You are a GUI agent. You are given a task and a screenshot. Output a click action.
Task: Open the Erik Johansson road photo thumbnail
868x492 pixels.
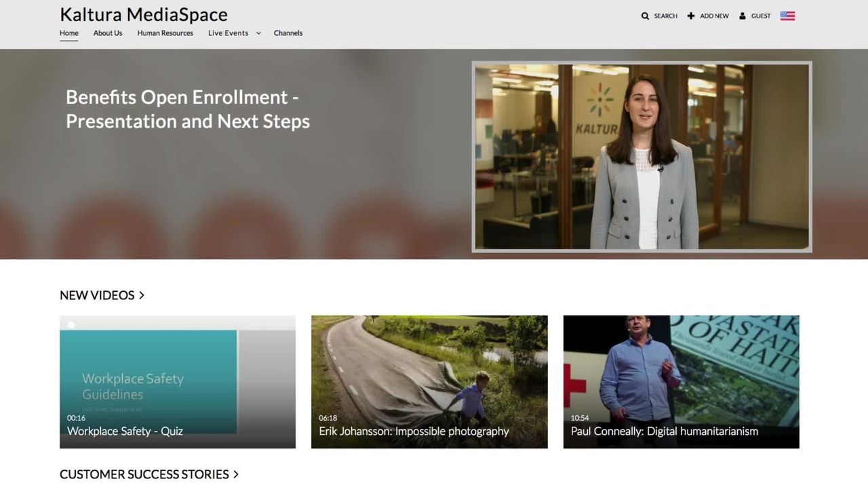[x=429, y=381]
